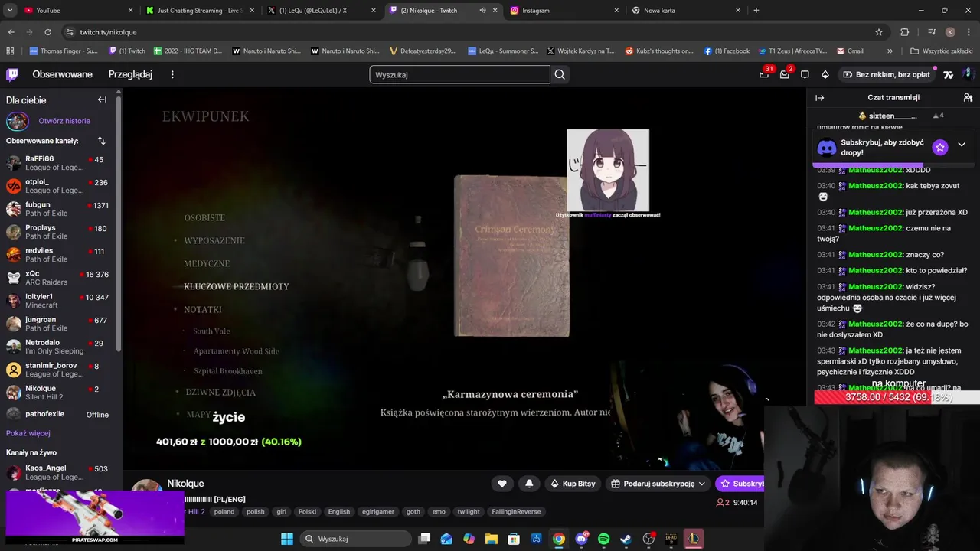Open a new browser tab
The width and height of the screenshot is (980, 551).
point(756,10)
